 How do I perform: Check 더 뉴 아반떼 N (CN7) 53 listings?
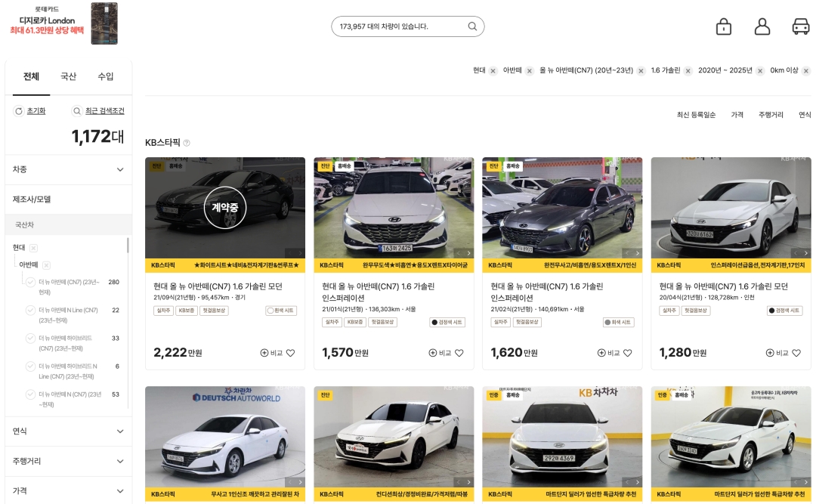click(x=30, y=394)
